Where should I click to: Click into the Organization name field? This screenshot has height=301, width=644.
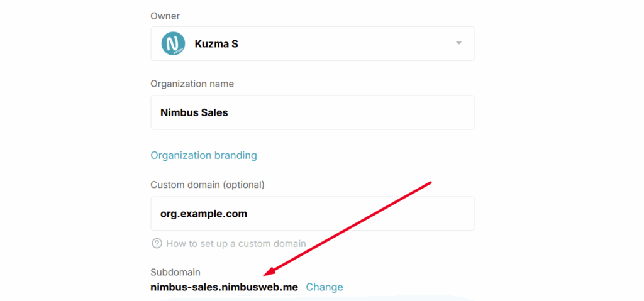[x=313, y=112]
